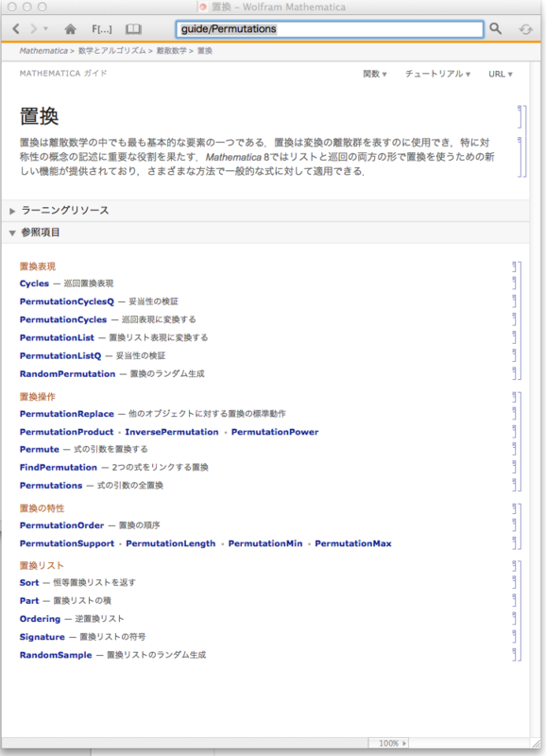This screenshot has height=756, width=546.
Task: Select cell bracket beside the RandomSample row
Action: 514,654
